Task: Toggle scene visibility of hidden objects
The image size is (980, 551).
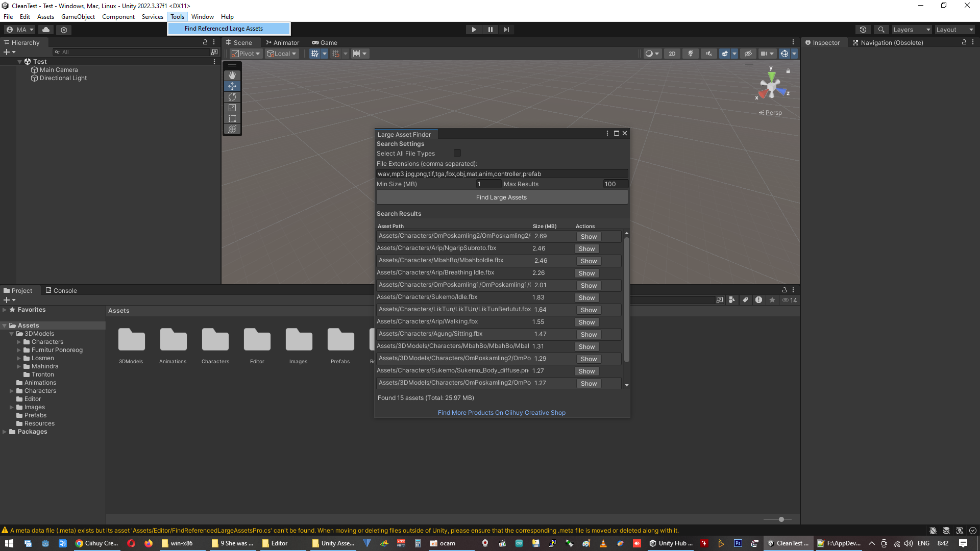Action: point(748,54)
